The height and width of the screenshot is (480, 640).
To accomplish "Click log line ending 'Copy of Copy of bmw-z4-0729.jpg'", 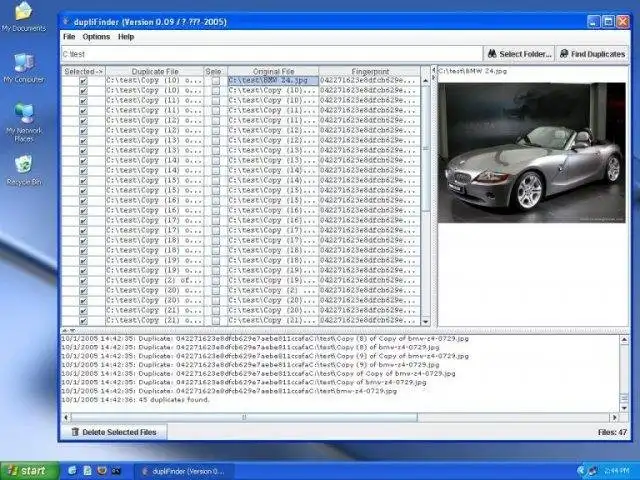I will (x=258, y=373).
